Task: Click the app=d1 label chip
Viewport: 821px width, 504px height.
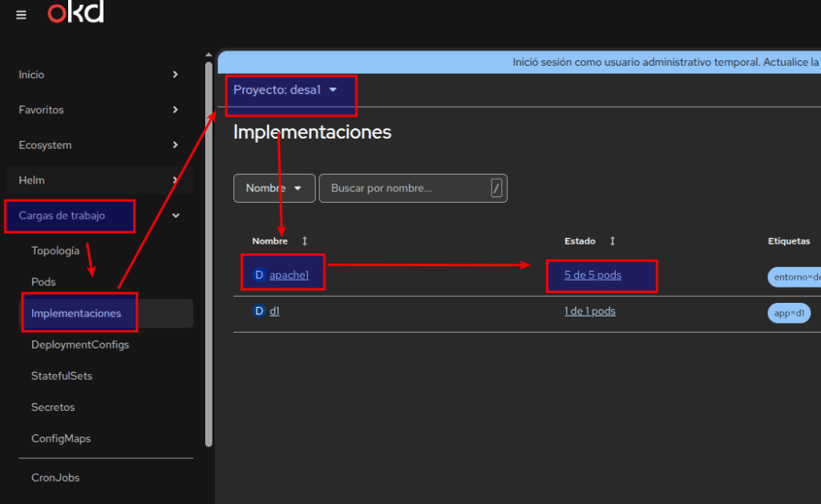Action: 789,313
